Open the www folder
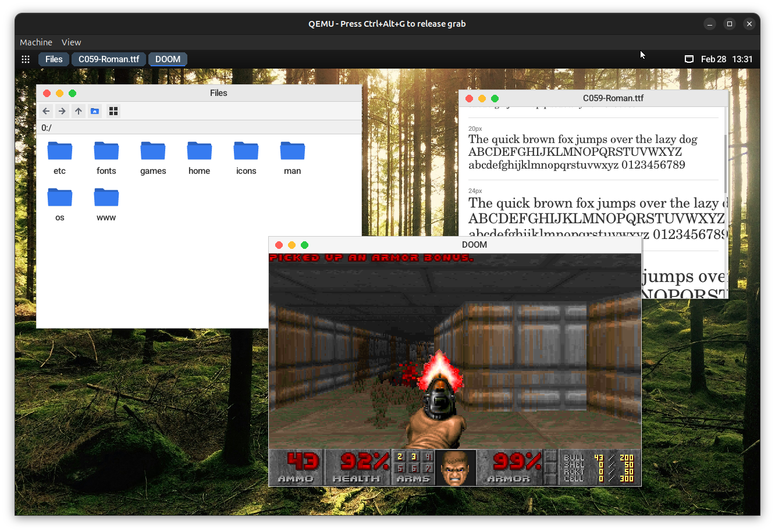The width and height of the screenshot is (775, 532). pyautogui.click(x=106, y=205)
